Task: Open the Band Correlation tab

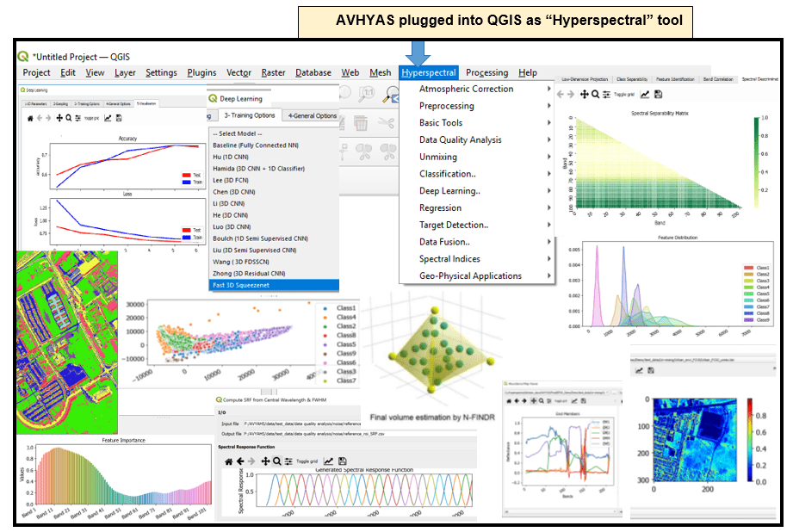Action: click(x=718, y=79)
